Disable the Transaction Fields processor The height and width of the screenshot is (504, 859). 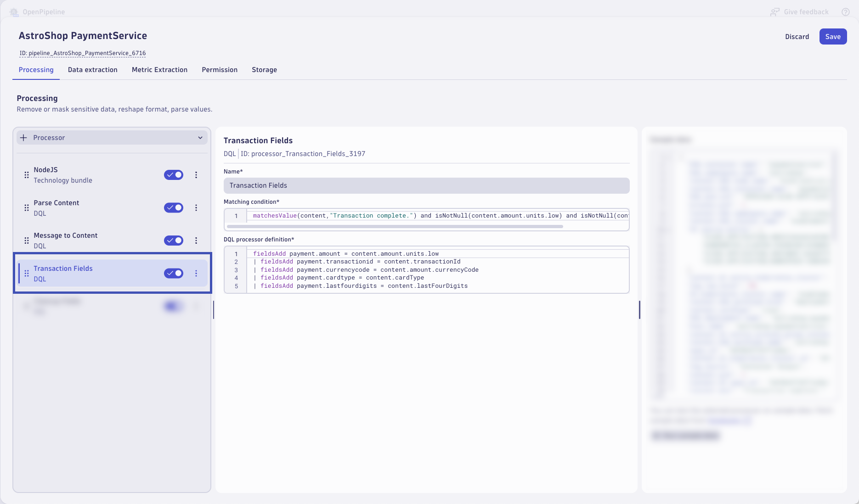coord(174,274)
